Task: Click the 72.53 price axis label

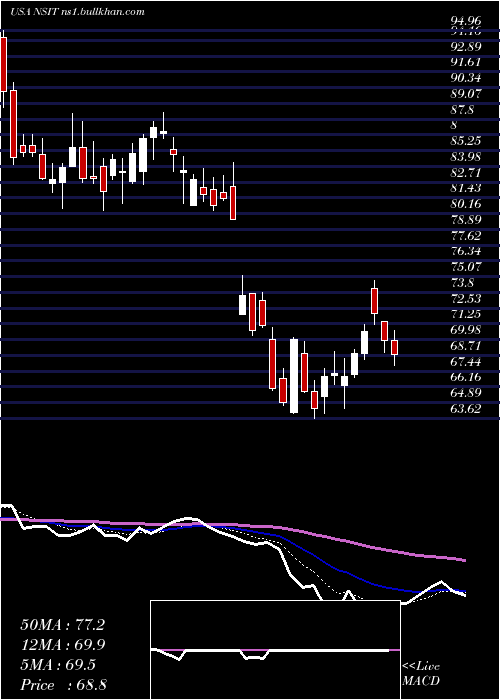Action: [466, 298]
